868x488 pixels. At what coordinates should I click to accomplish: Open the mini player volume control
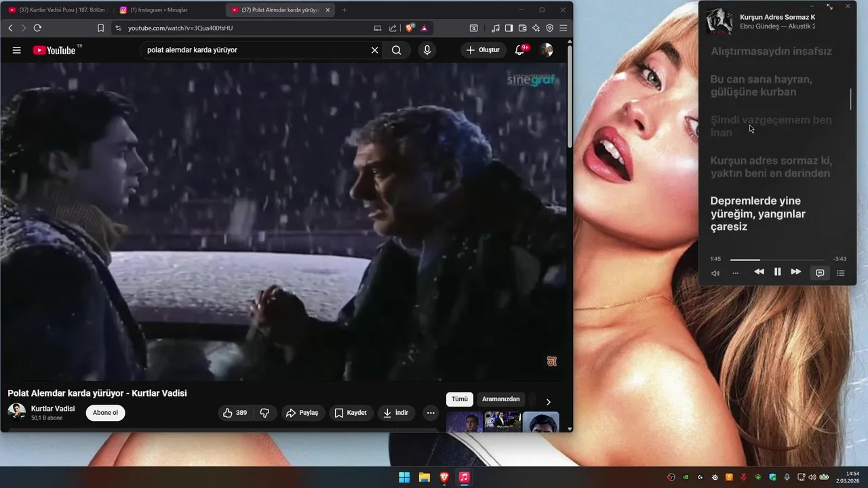click(715, 273)
